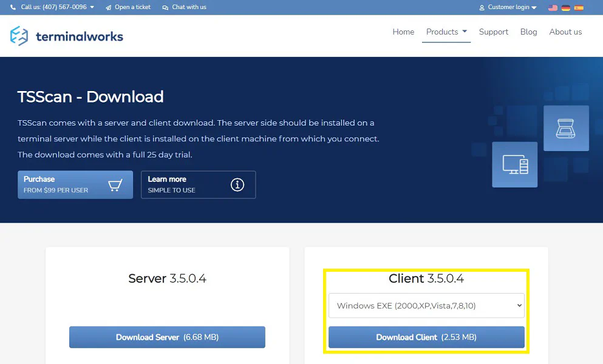Switch language using the Spanish flag

(x=579, y=8)
